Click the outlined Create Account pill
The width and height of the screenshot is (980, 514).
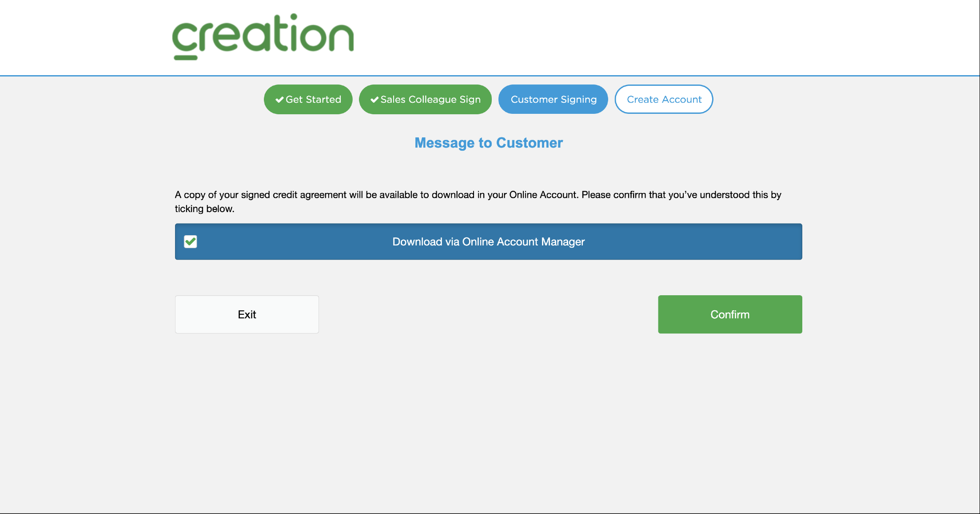[664, 100]
